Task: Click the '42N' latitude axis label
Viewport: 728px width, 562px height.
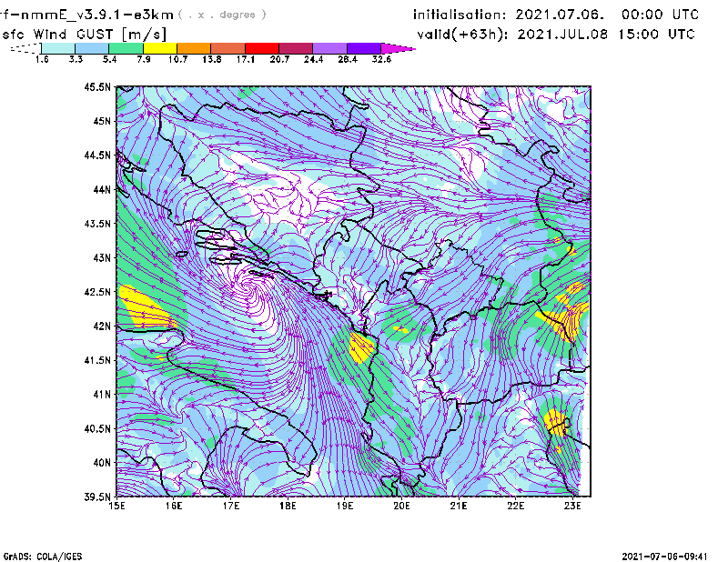Action: (x=102, y=326)
